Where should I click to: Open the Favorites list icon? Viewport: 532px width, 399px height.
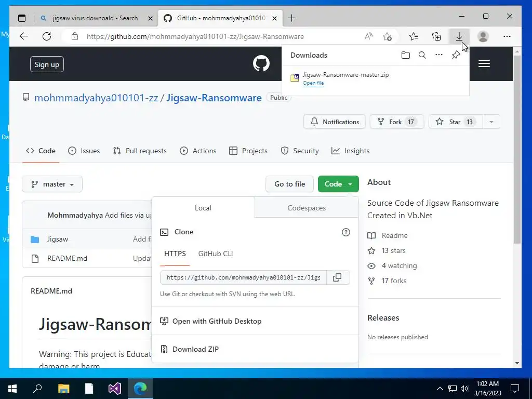(x=413, y=36)
